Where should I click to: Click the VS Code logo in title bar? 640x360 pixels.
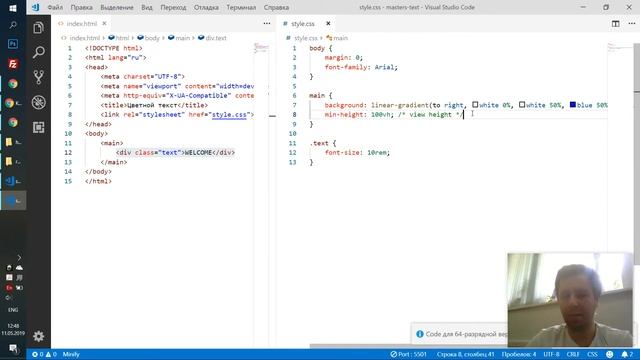tap(36, 7)
